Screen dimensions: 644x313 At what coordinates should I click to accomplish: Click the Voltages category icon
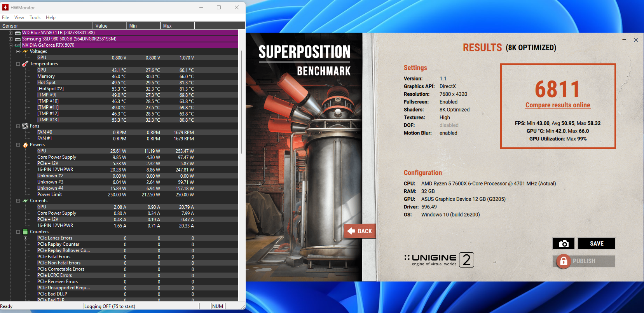(25, 51)
